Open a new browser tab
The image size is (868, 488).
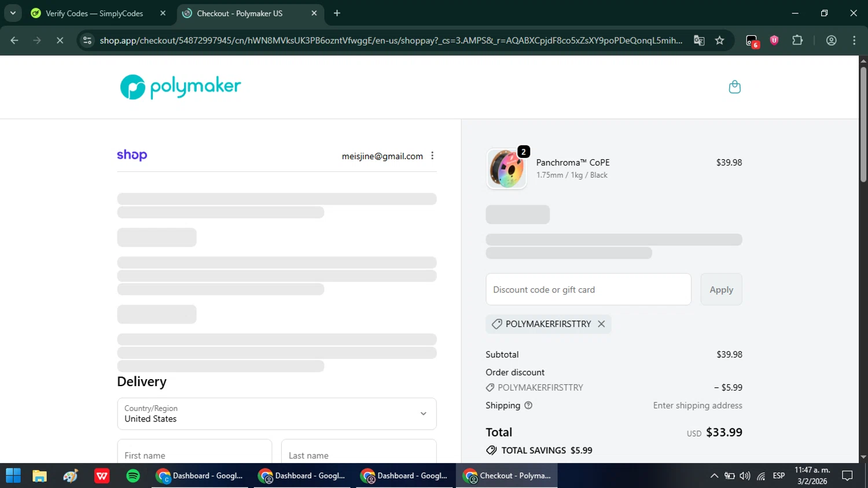tap(337, 13)
